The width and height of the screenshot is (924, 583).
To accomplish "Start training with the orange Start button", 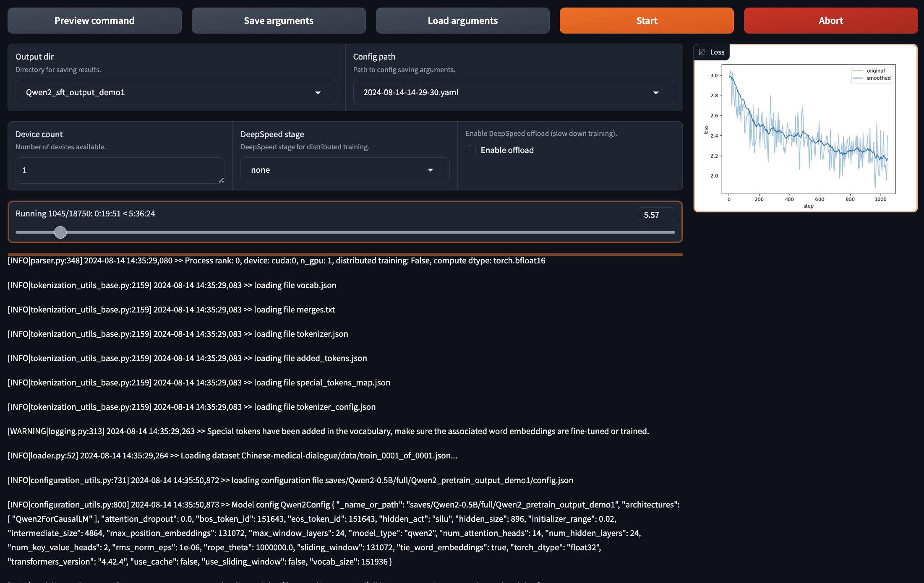I will click(x=646, y=21).
